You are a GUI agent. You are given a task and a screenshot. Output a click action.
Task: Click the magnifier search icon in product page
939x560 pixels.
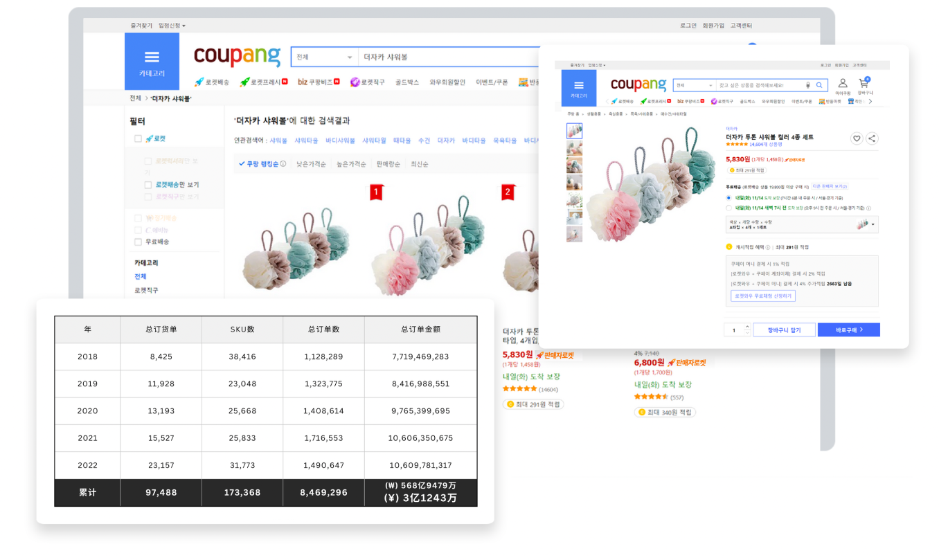click(819, 85)
